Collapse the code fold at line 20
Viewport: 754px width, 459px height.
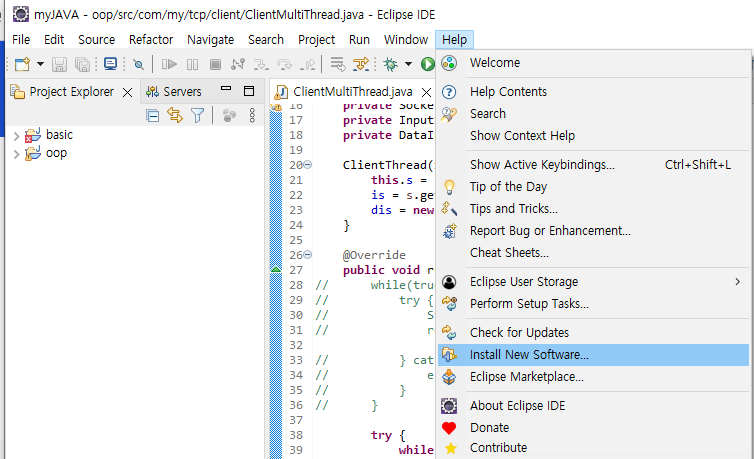(308, 165)
